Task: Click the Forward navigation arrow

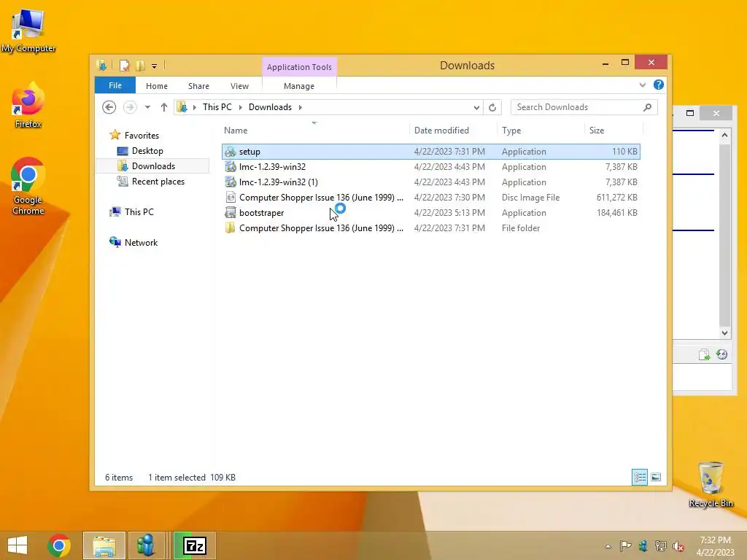Action: pos(130,107)
